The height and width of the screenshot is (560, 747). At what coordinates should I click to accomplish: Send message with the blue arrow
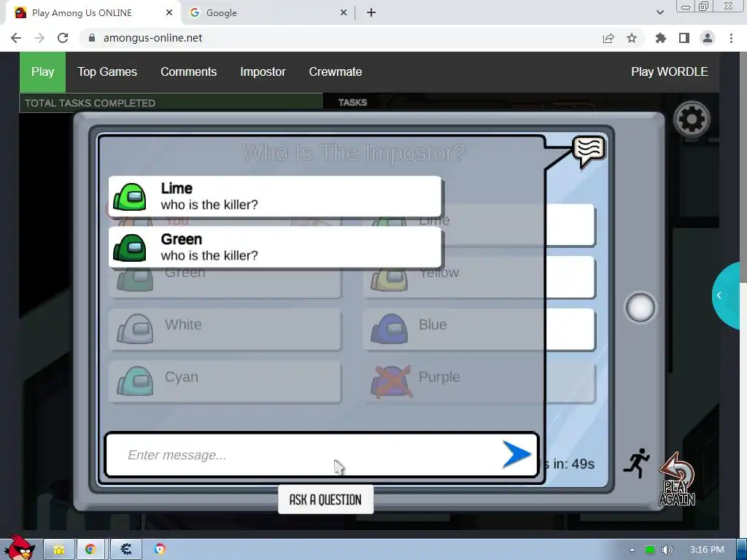click(x=516, y=455)
